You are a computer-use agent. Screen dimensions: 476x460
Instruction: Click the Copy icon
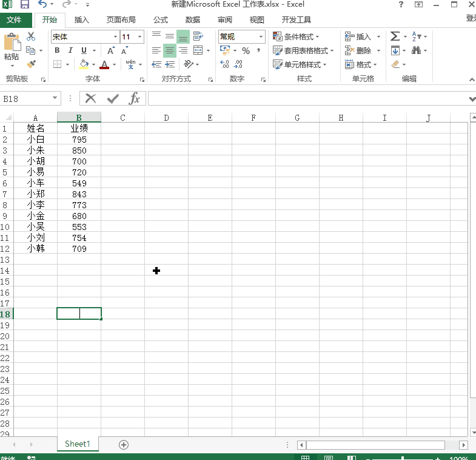click(31, 50)
